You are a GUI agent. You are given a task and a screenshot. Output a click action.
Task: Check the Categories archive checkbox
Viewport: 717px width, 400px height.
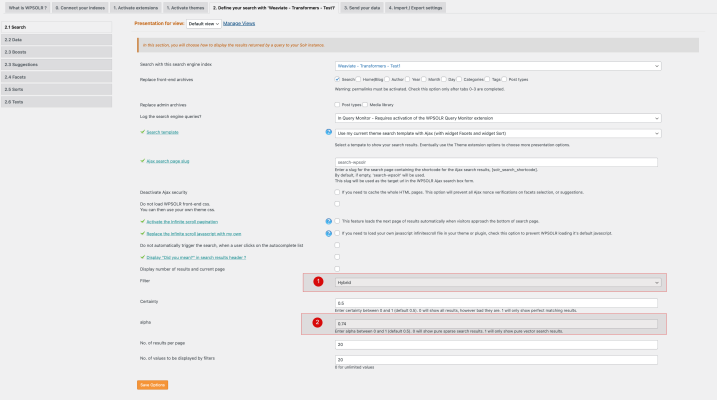tap(459, 79)
